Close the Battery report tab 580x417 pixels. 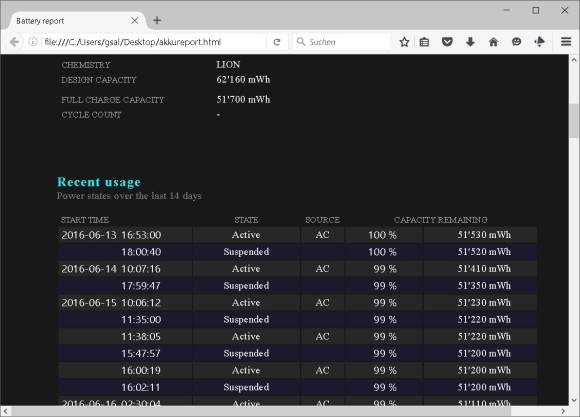point(135,21)
